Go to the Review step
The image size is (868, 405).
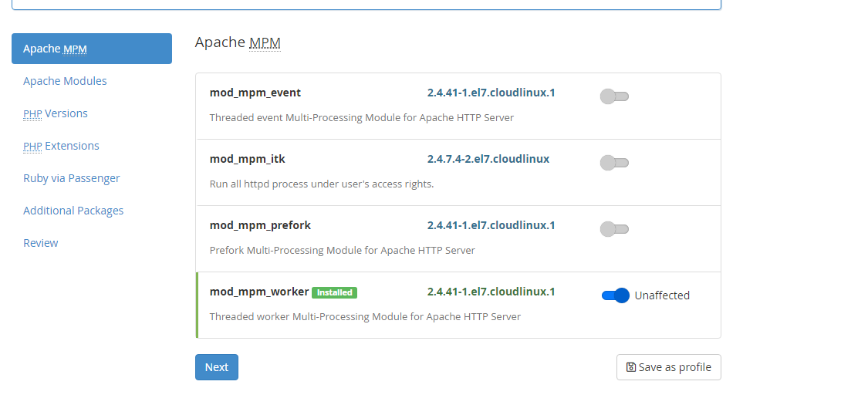(41, 243)
